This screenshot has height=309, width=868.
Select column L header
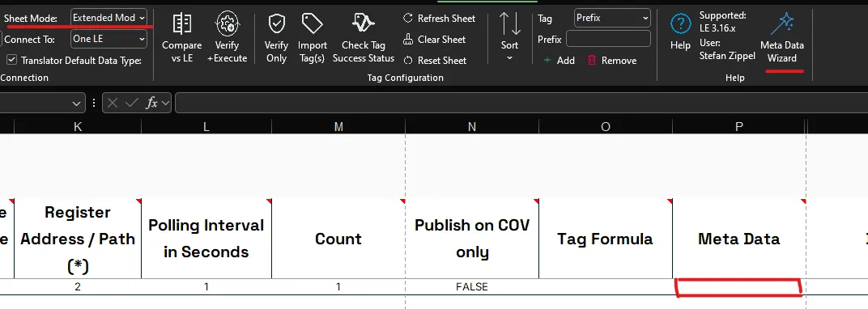[x=206, y=126]
